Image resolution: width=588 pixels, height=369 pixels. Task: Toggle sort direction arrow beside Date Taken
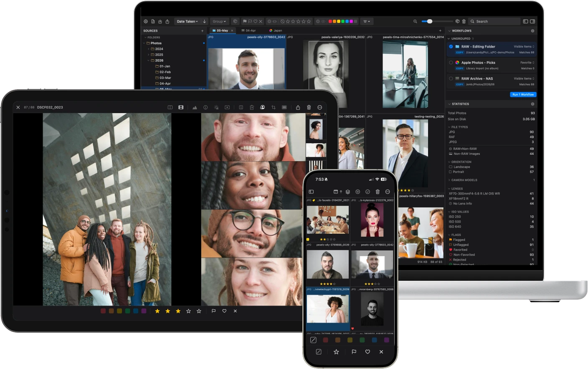[204, 21]
